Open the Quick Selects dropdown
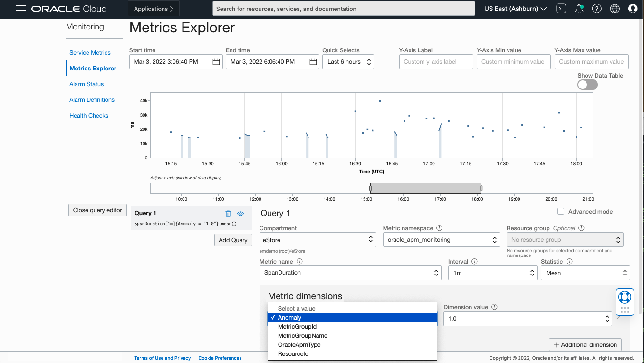 click(348, 61)
